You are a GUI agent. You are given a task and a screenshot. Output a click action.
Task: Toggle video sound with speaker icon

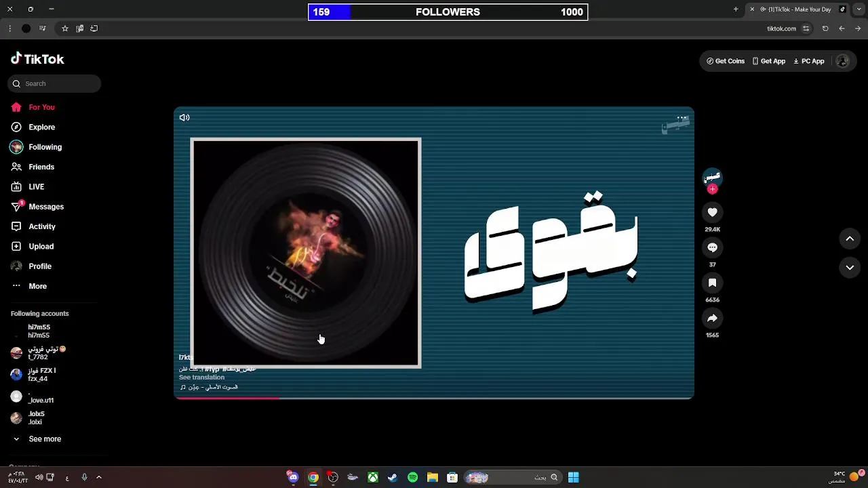(184, 117)
